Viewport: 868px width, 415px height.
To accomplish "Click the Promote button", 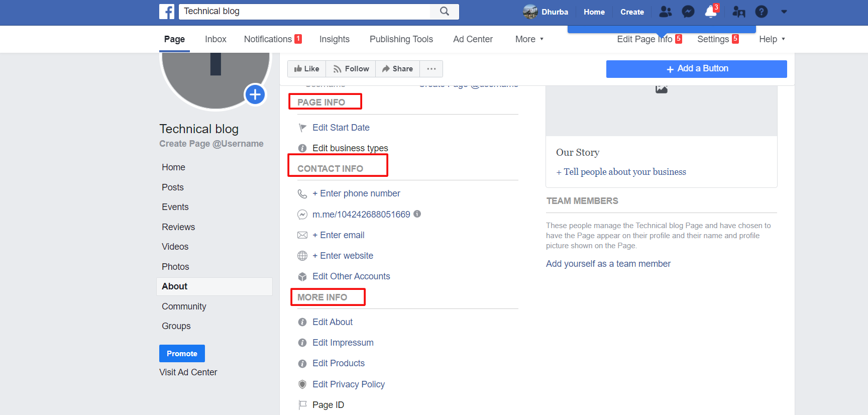I will [x=182, y=354].
